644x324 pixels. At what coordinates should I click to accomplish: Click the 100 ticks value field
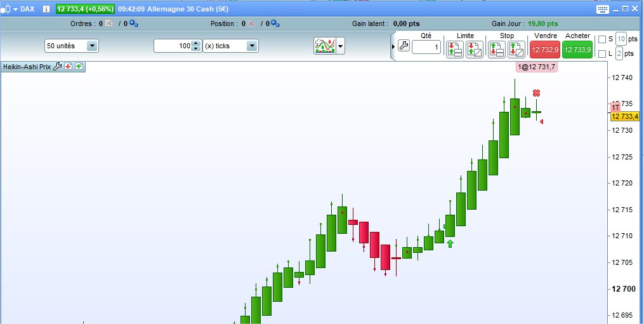173,46
